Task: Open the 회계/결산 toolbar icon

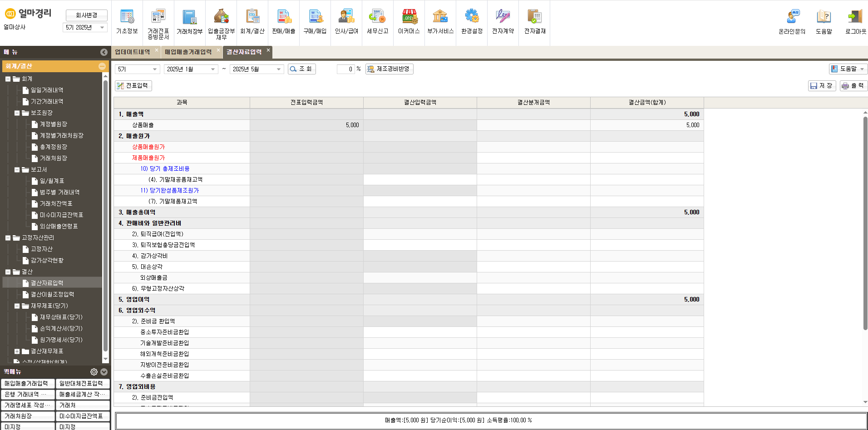Action: pos(252,22)
